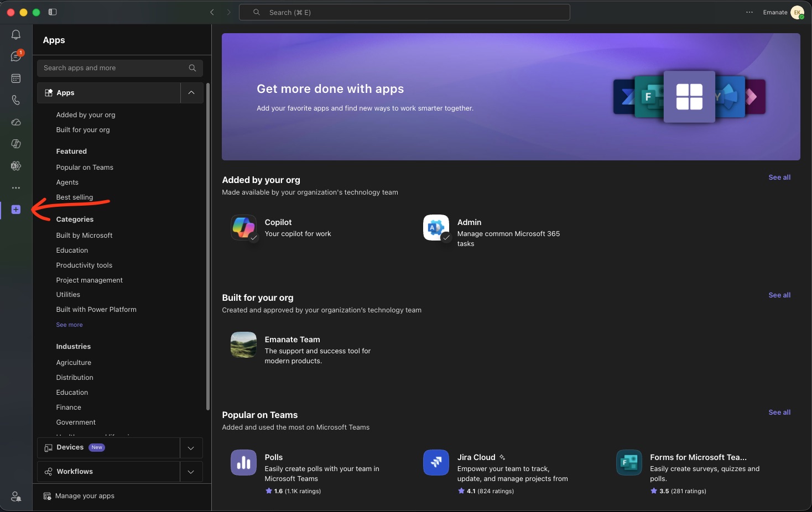The height and width of the screenshot is (512, 812).
Task: Open Chat with unread badge
Action: pyautogui.click(x=16, y=56)
